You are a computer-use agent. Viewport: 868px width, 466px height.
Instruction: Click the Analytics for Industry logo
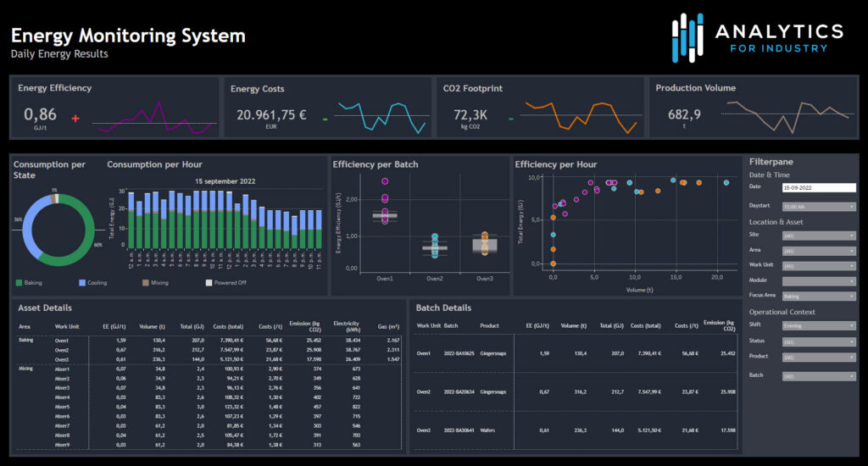tap(756, 38)
